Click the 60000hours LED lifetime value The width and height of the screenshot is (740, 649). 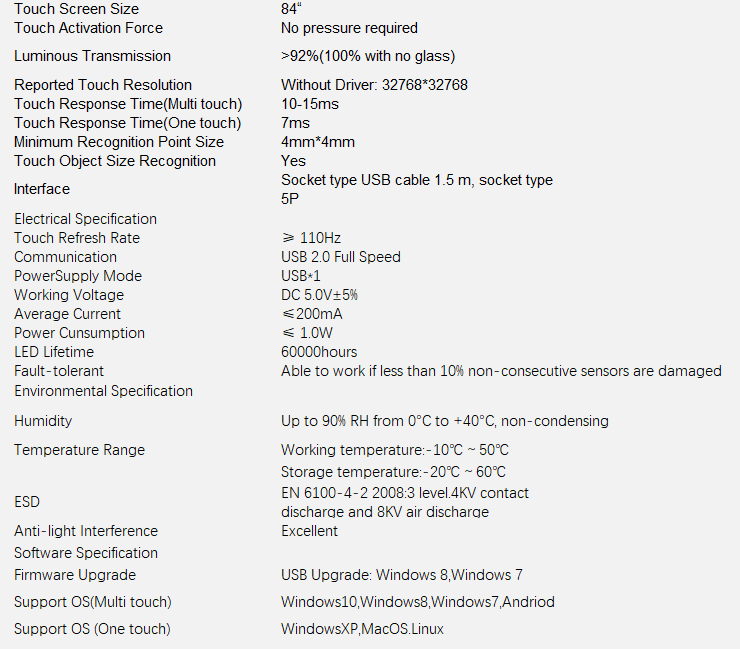[319, 352]
